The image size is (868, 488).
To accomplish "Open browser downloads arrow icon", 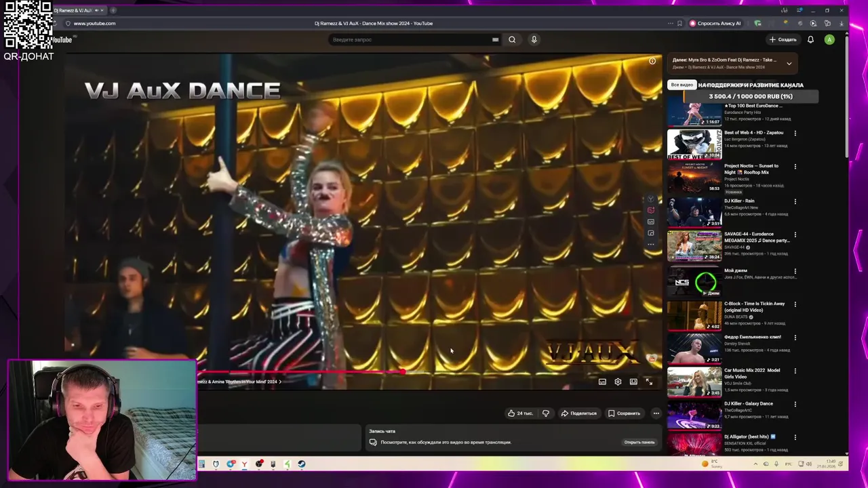I will coord(842,23).
